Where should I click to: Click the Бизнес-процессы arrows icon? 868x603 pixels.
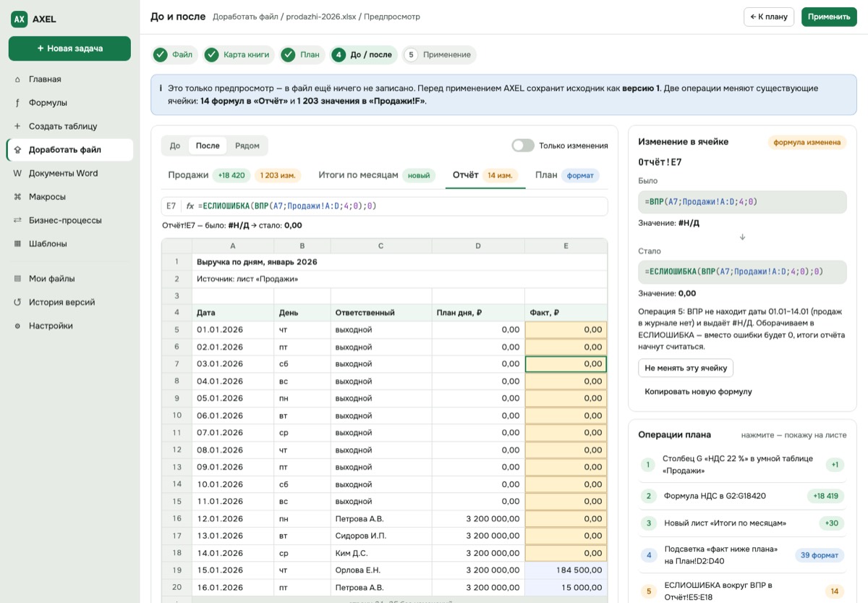pyautogui.click(x=17, y=220)
